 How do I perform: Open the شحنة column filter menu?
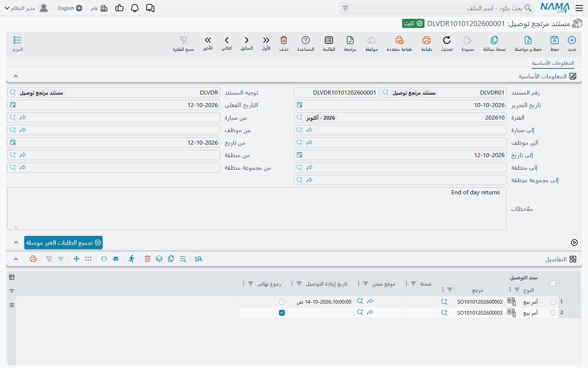point(413,283)
